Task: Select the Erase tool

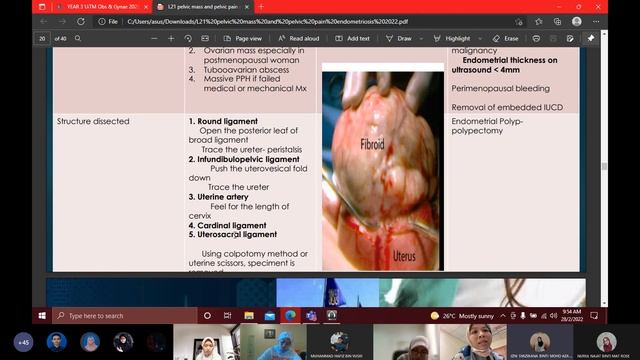Action: pyautogui.click(x=505, y=38)
